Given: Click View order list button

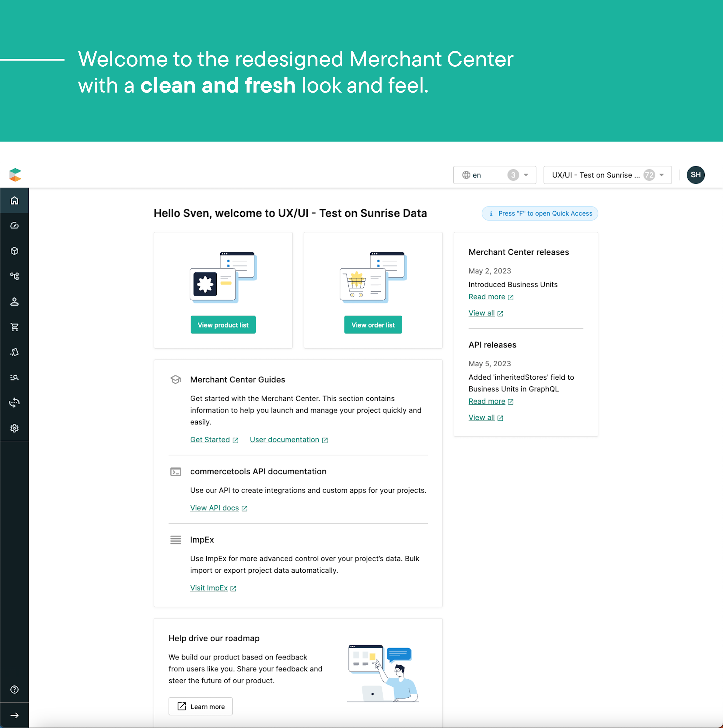Looking at the screenshot, I should (x=373, y=325).
